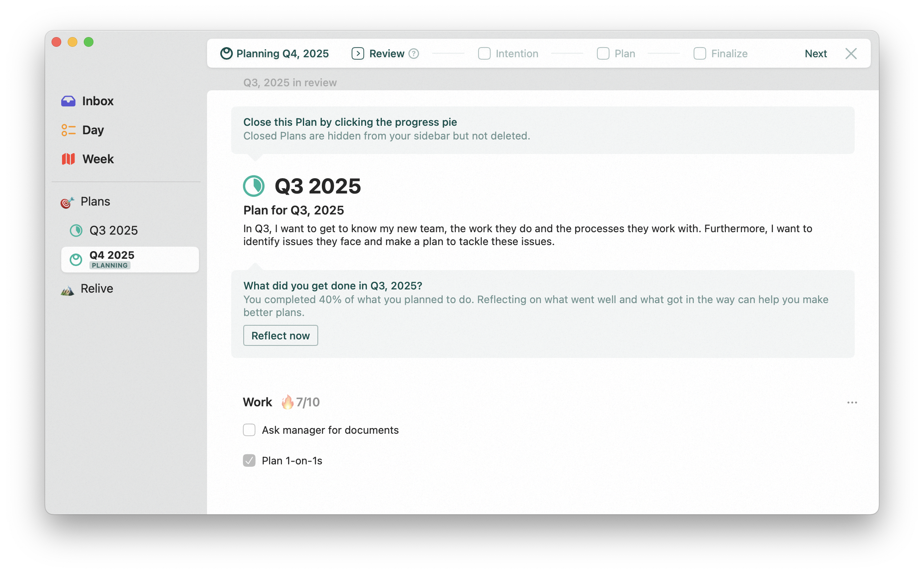Click the PLANNING badge under Q4 2025
The height and width of the screenshot is (574, 924).
click(x=110, y=265)
